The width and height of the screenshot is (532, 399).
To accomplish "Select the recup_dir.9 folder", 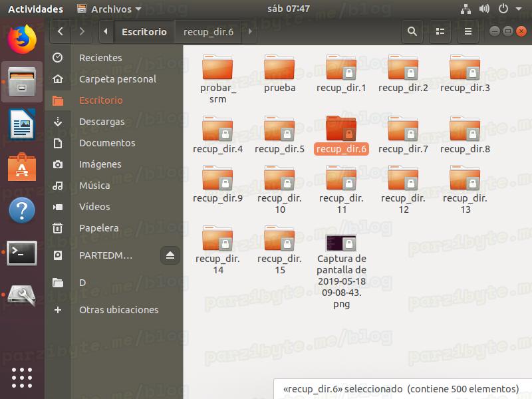I will tap(217, 184).
